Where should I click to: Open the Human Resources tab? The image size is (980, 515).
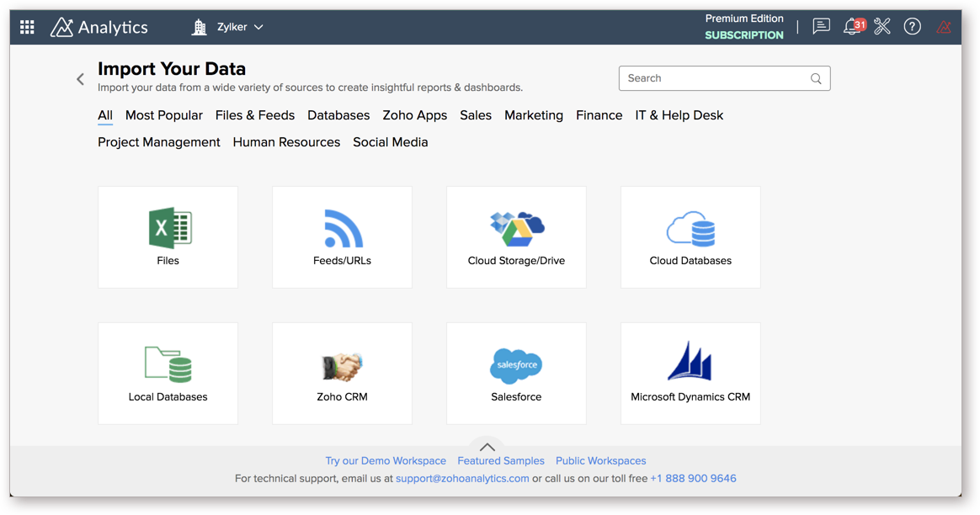(x=286, y=142)
